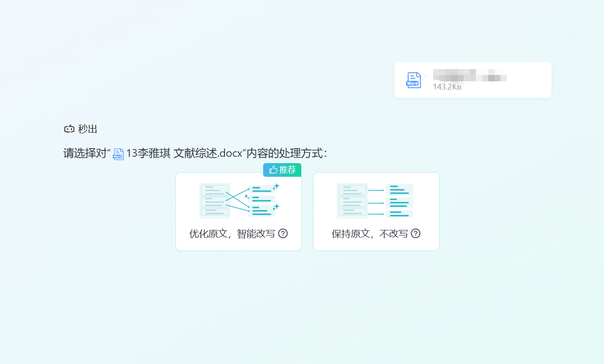Click the thumbs-up icon on 推荐 badge
Viewport: 604px width, 364px height.
273,170
